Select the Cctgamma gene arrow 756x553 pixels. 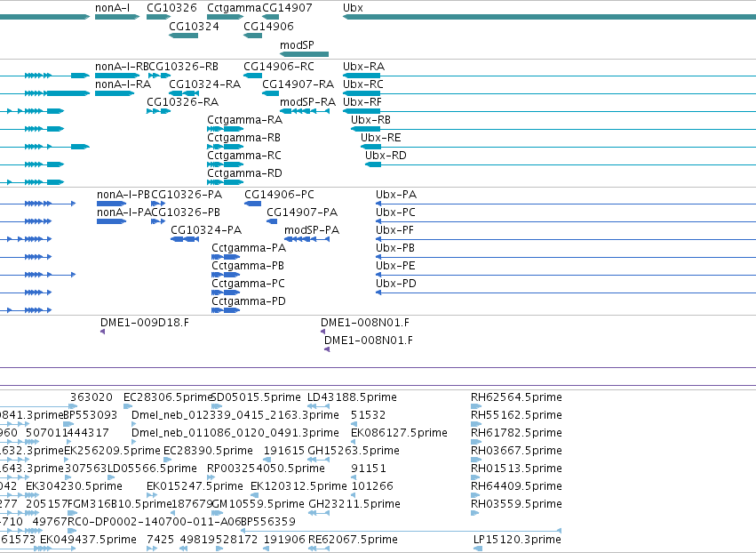225,17
